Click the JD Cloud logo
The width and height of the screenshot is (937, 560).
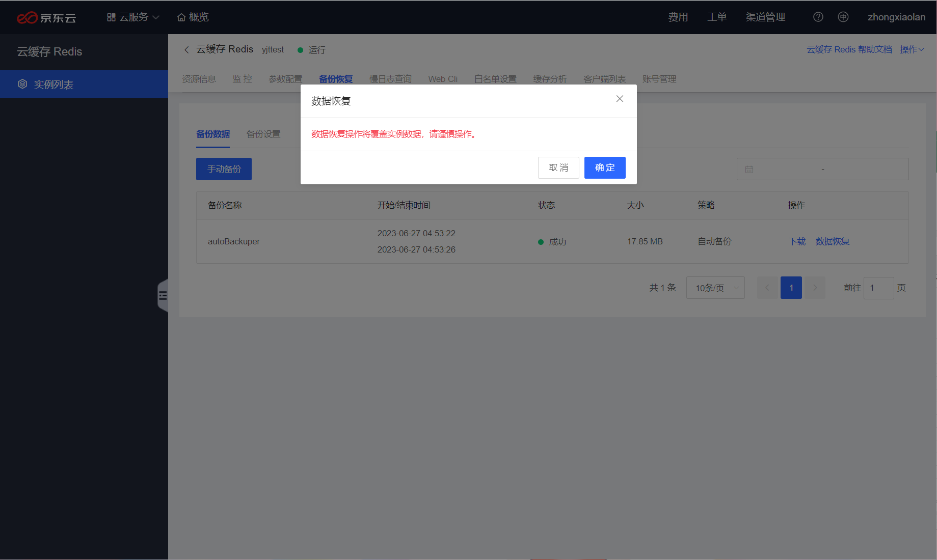click(46, 17)
